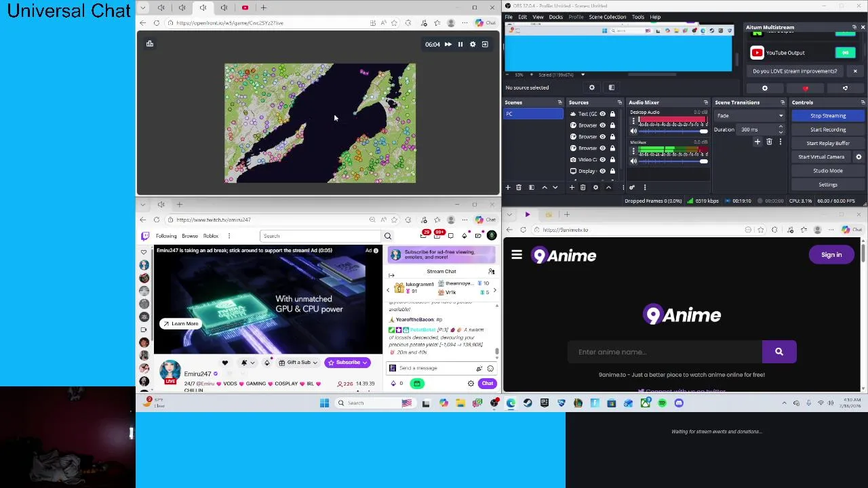The image size is (868, 488).
Task: Open a new tab in the OpenFront browser window
Action: [264, 7]
